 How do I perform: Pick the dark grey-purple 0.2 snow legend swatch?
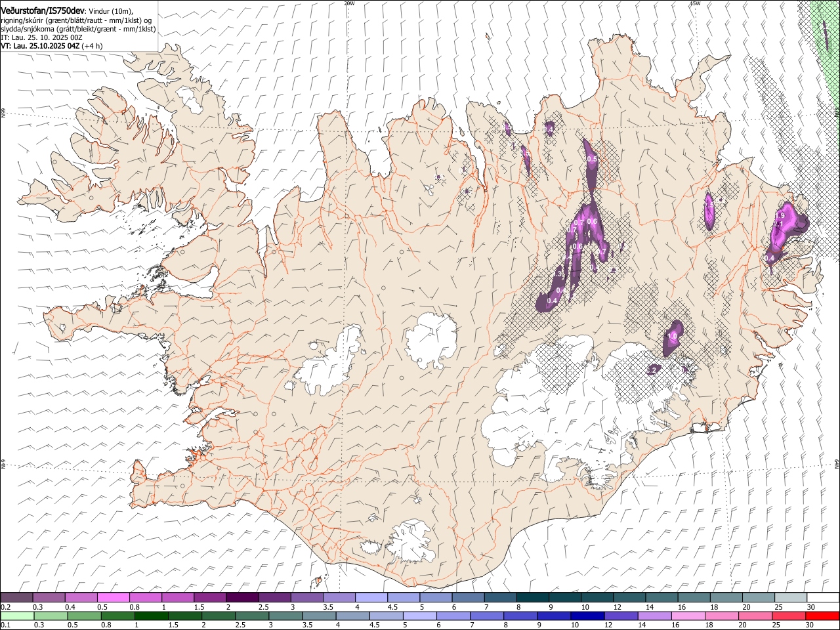click(x=16, y=597)
